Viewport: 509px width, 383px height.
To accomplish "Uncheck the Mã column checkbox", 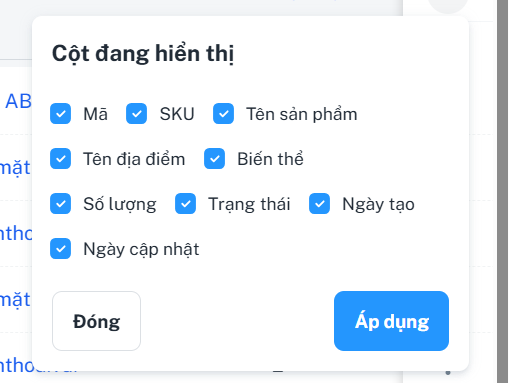I will (60, 114).
